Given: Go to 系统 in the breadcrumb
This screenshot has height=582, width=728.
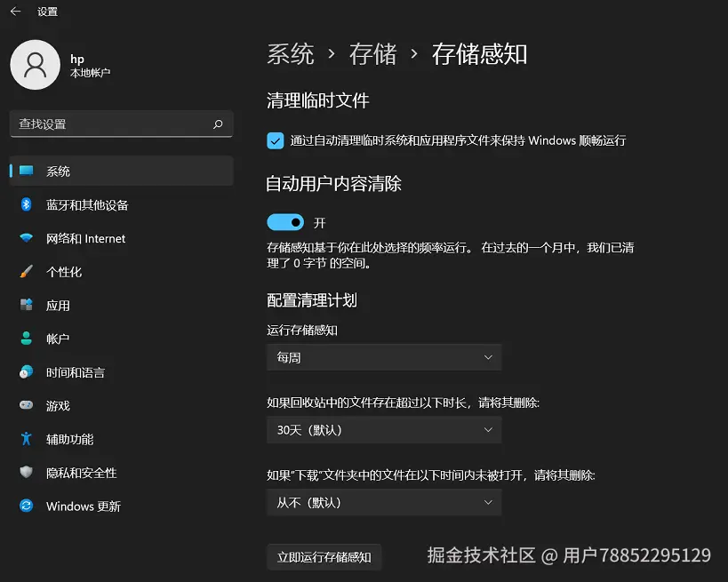Looking at the screenshot, I should [291, 54].
